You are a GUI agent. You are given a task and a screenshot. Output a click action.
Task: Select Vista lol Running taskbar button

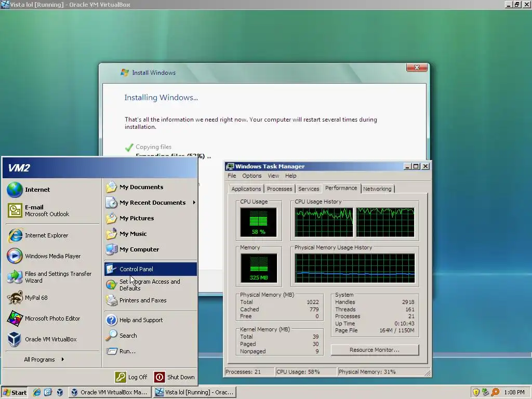coord(195,392)
